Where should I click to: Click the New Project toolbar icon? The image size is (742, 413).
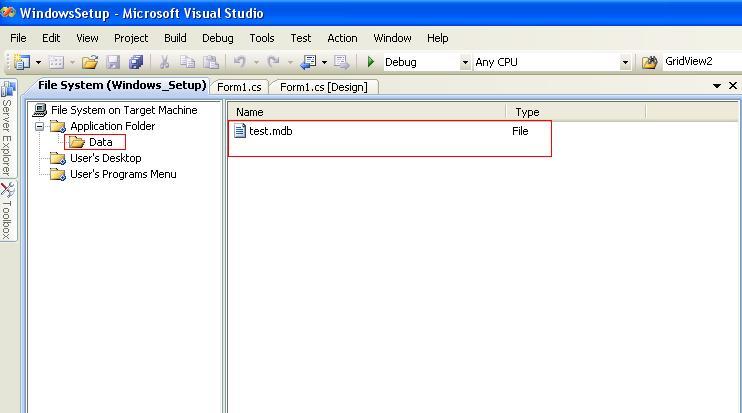22,62
